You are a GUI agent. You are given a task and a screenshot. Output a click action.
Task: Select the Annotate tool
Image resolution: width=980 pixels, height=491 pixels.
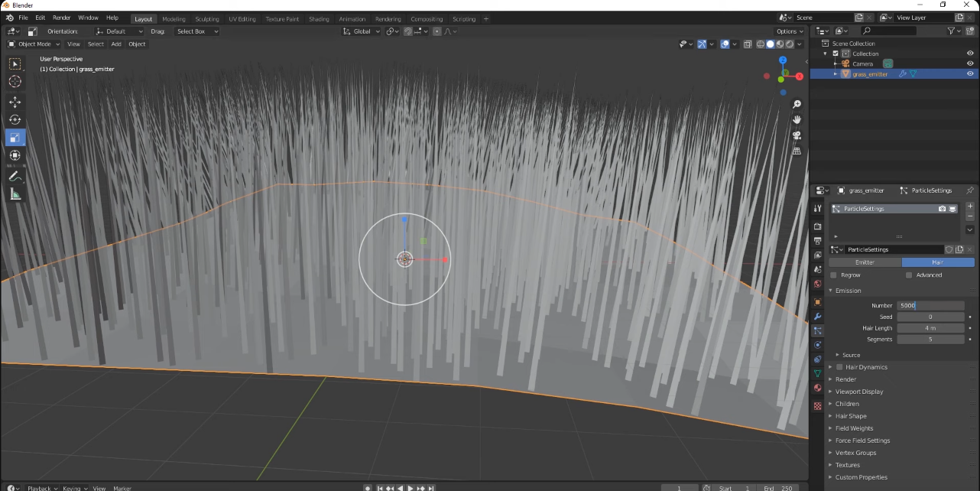click(15, 177)
